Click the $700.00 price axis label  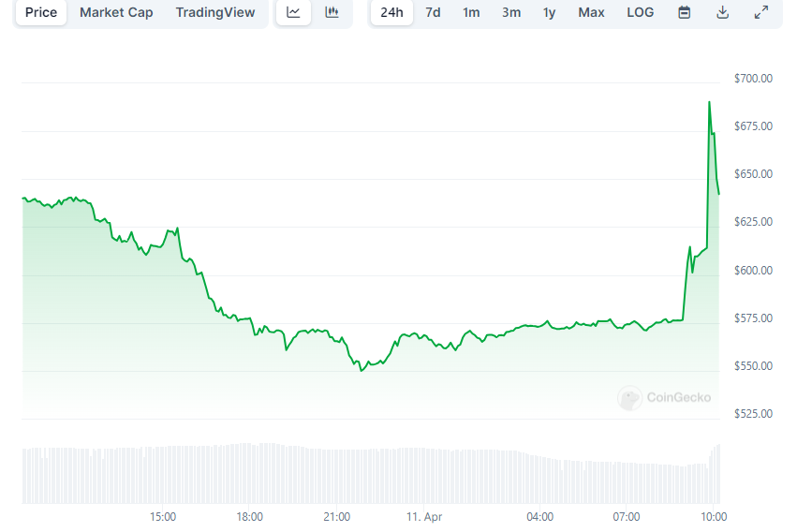click(754, 79)
